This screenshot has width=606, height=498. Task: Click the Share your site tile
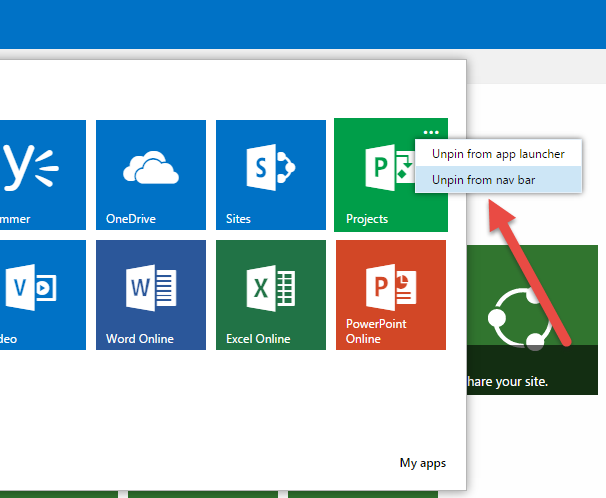click(x=532, y=320)
